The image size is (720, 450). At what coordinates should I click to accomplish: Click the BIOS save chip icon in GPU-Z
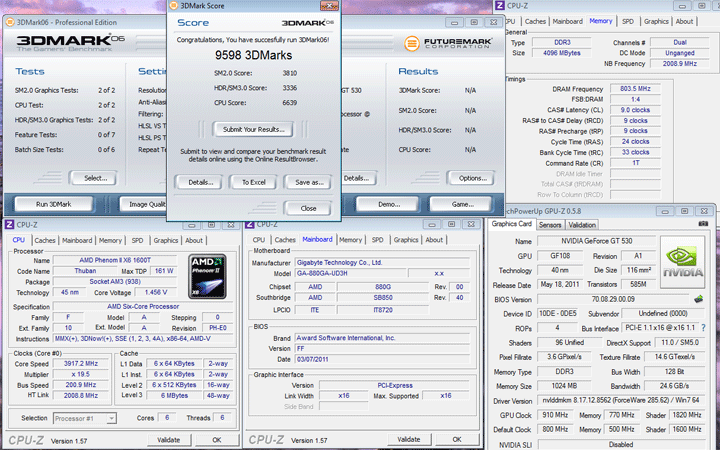tap(698, 299)
